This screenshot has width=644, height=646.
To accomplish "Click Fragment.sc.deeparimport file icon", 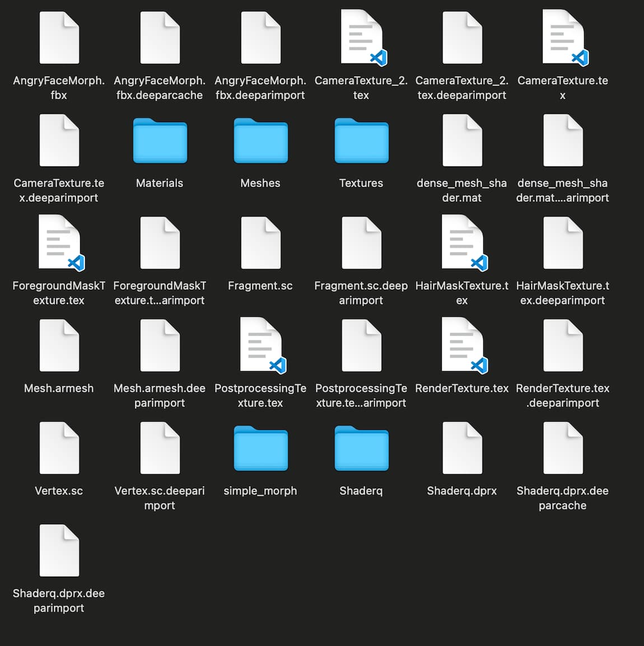I will 361,242.
